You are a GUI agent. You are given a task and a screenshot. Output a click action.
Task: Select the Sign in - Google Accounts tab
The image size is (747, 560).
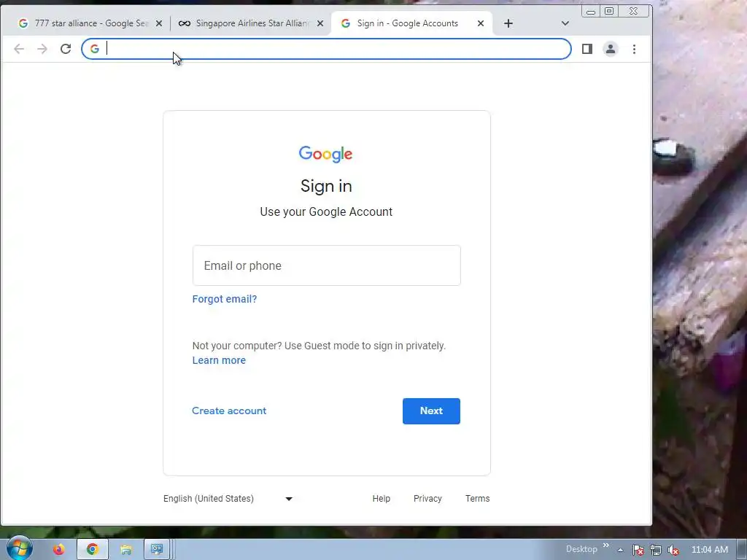[x=412, y=23]
